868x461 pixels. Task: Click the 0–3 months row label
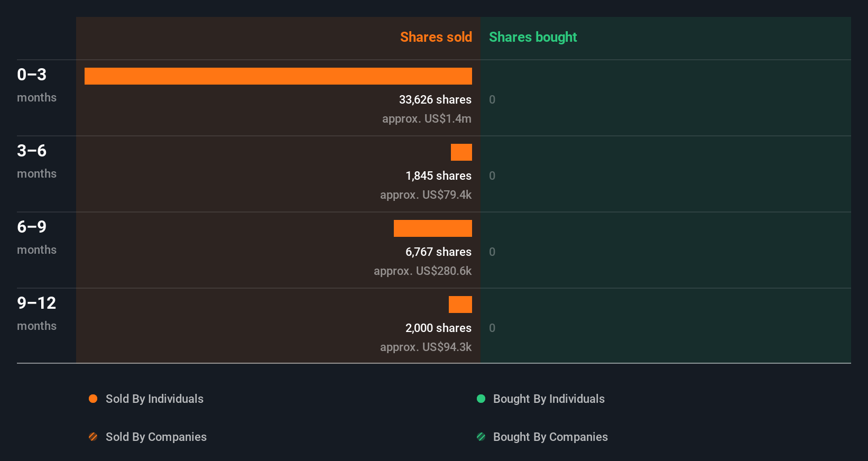(x=36, y=85)
